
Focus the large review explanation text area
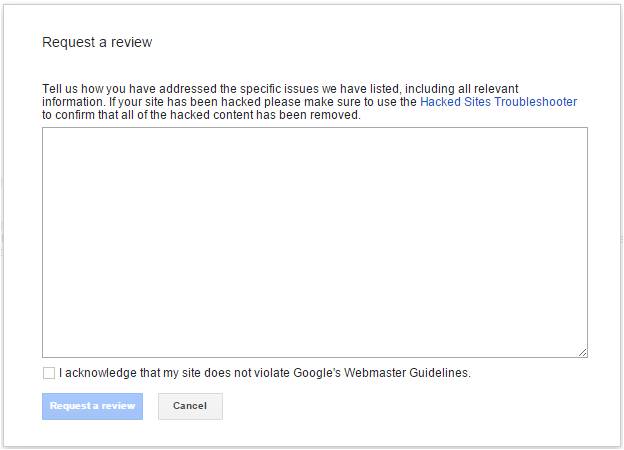314,242
